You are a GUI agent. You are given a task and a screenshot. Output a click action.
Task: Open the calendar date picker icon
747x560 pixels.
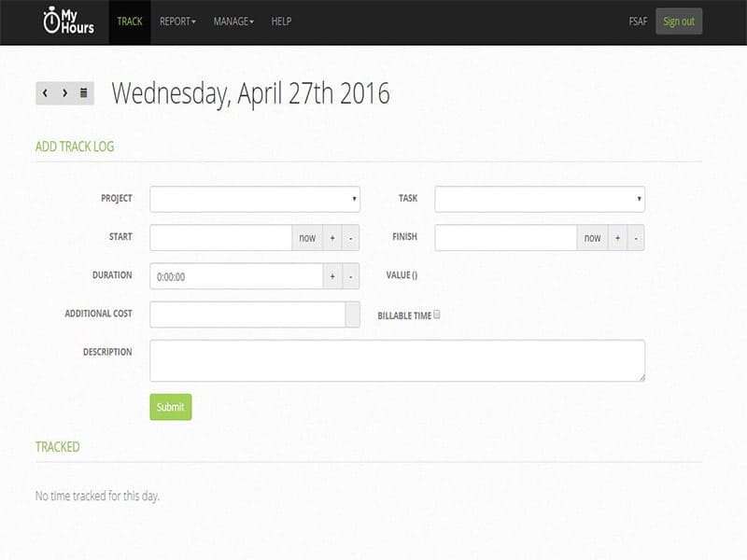[x=84, y=92]
